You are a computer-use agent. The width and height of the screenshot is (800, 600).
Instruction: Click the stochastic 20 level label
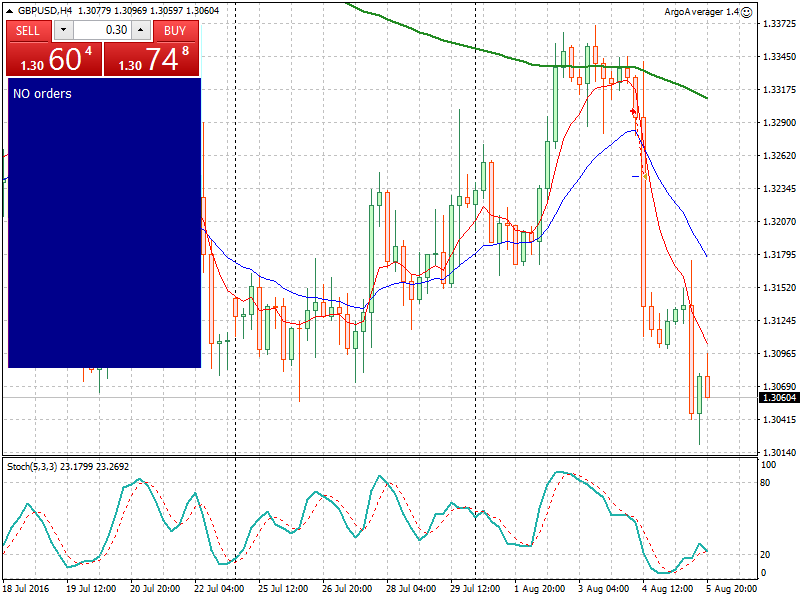[x=765, y=554]
